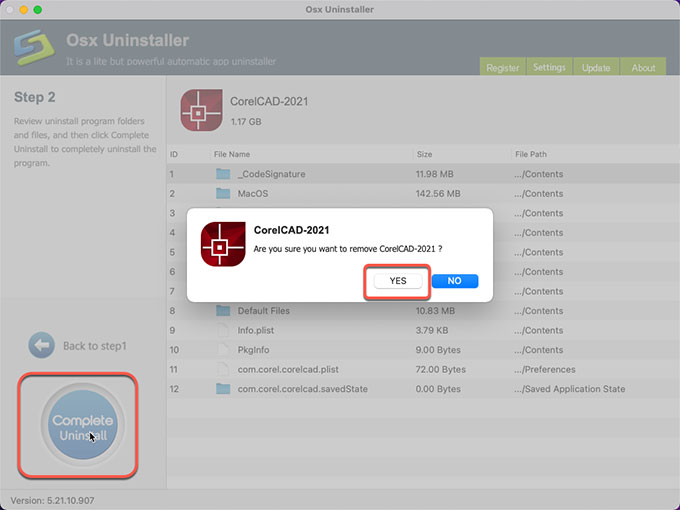Click the Back to step1 label
Viewport: 680px width, 510px height.
click(x=95, y=346)
